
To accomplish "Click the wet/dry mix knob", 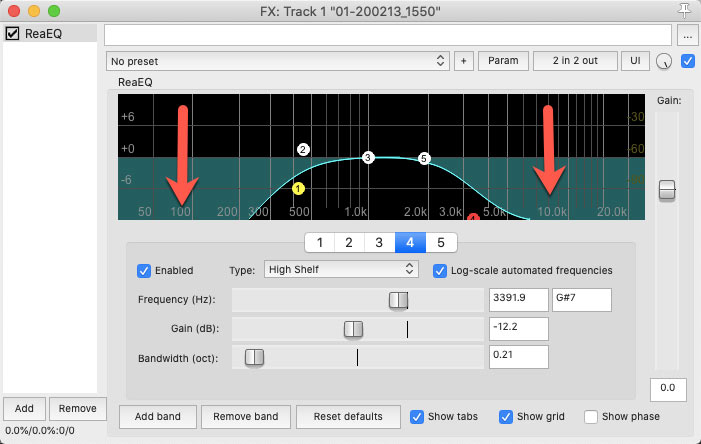I will click(663, 62).
